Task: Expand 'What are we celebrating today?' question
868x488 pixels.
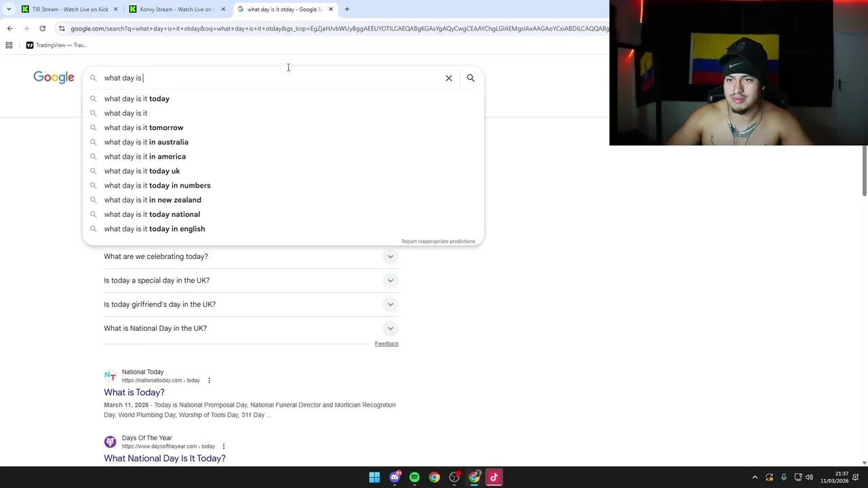Action: pos(251,256)
